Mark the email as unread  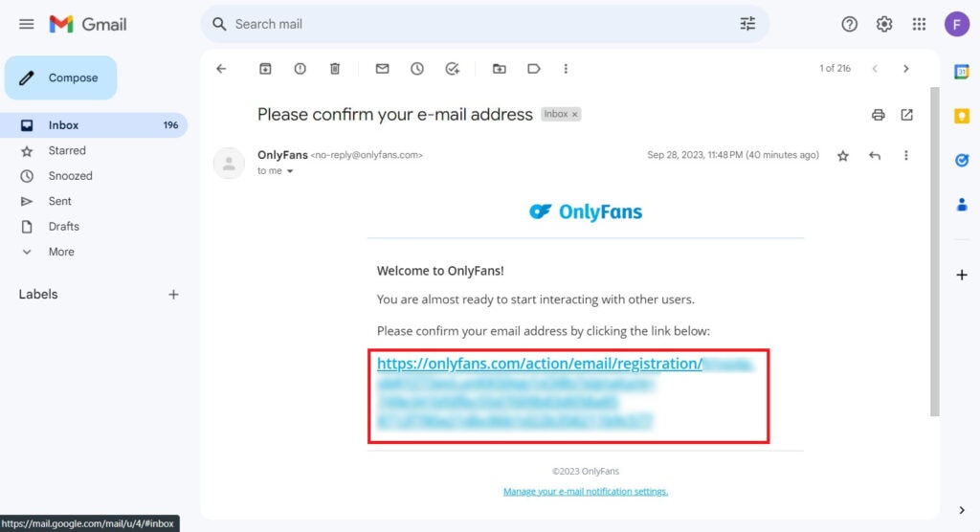pos(383,69)
